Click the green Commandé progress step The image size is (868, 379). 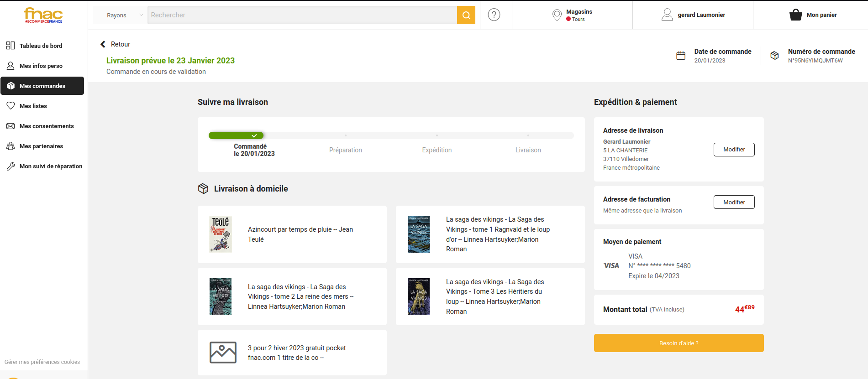pos(236,135)
